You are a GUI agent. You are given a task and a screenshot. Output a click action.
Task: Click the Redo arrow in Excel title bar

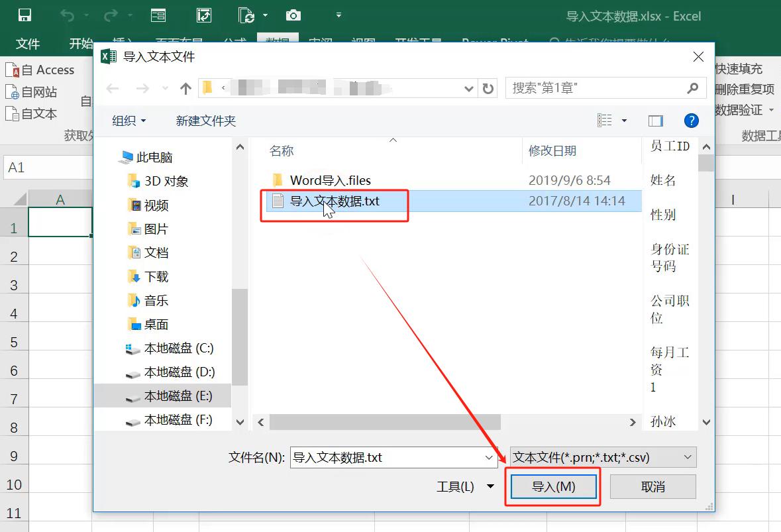point(110,15)
